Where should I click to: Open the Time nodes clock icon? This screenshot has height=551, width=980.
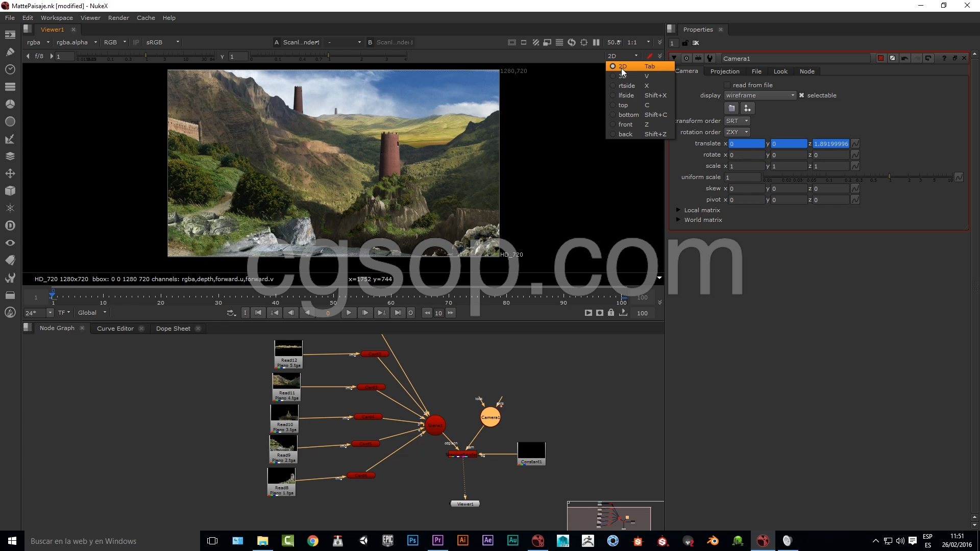[x=10, y=69]
